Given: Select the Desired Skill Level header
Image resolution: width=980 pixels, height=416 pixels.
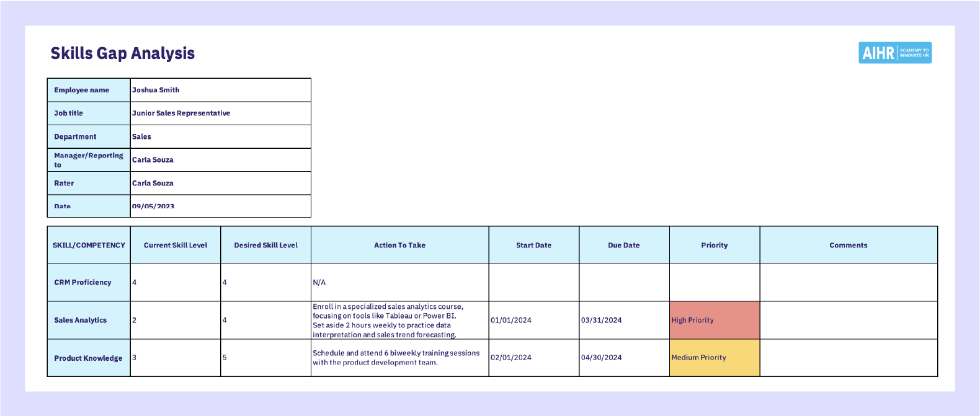Looking at the screenshot, I should coord(265,246).
